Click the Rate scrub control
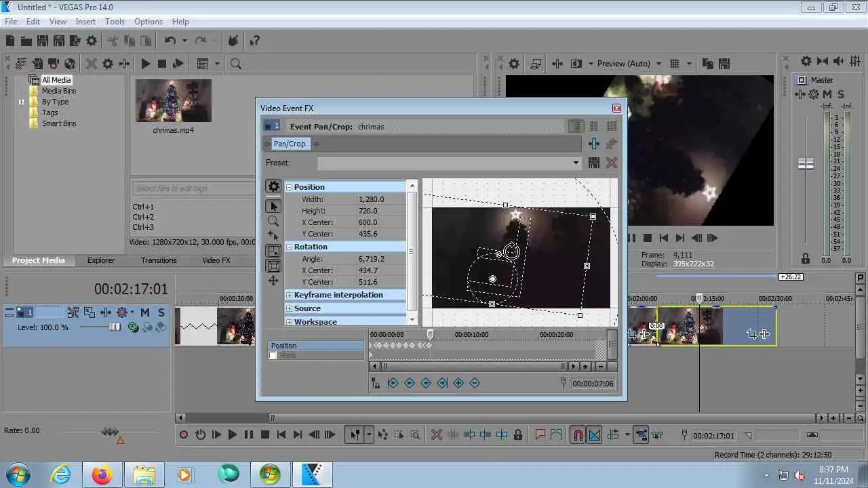This screenshot has width=868, height=488. pyautogui.click(x=111, y=432)
